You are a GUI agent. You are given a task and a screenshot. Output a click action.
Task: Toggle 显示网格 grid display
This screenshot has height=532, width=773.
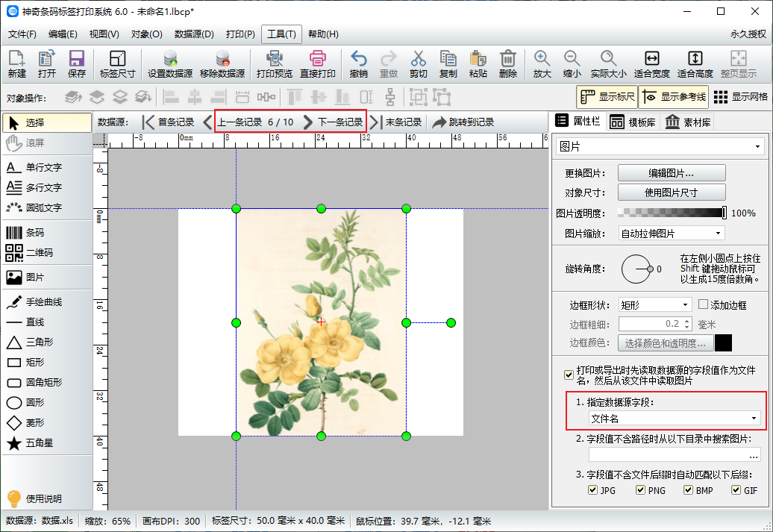[740, 97]
